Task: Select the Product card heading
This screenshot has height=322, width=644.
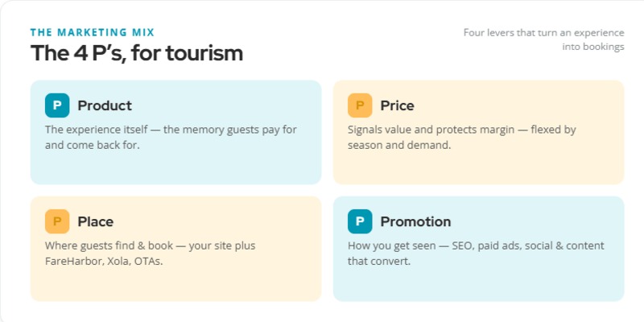Action: [x=105, y=105]
